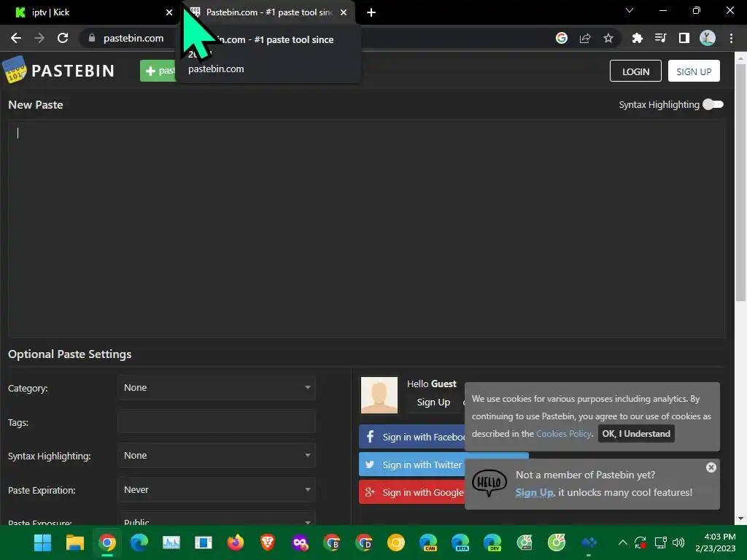This screenshot has width=747, height=560.
Task: Open Edge Beta from taskbar
Action: point(460,542)
